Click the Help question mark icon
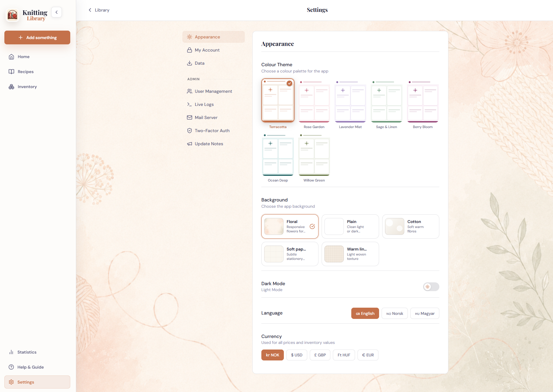553x392 pixels. (11, 367)
